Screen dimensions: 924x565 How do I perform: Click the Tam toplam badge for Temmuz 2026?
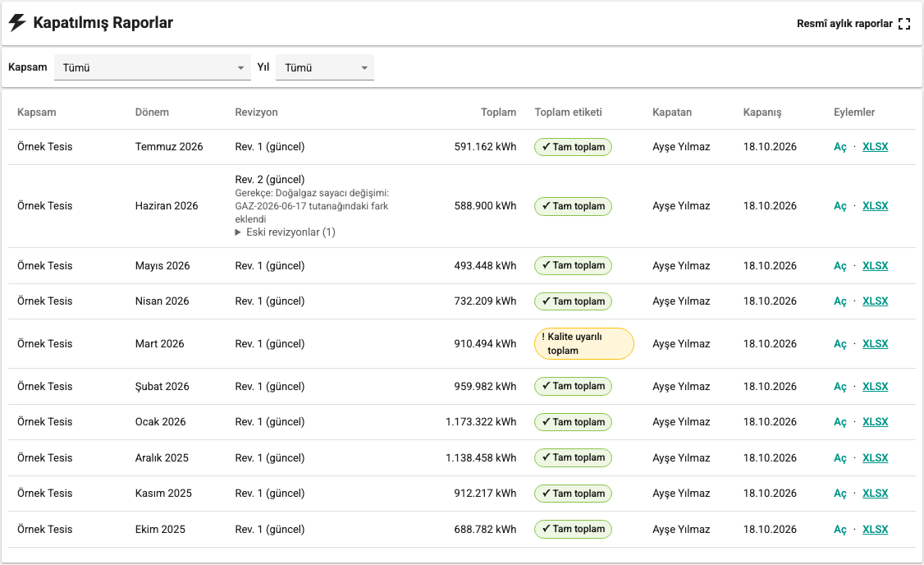click(x=573, y=147)
